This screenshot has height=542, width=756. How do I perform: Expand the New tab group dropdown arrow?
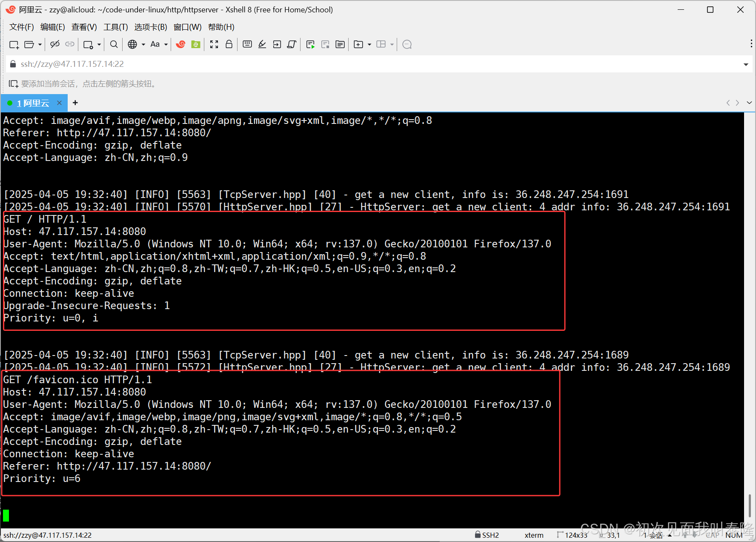369,44
